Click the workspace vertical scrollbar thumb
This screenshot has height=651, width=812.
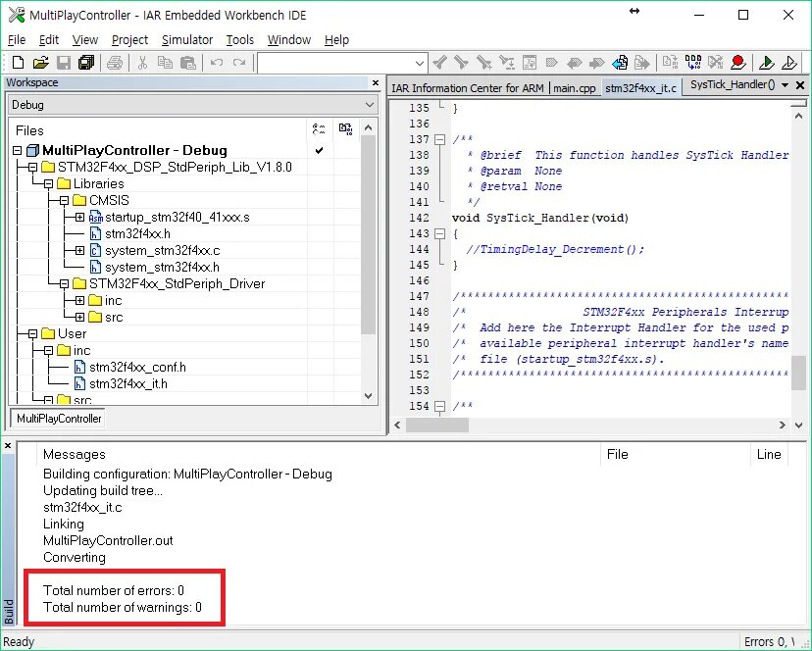(x=368, y=235)
